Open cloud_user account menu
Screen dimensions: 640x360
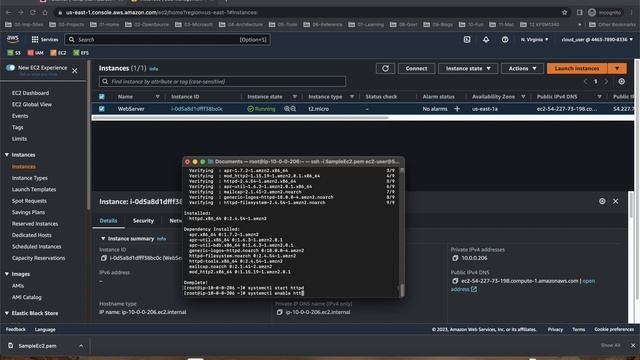[597, 40]
